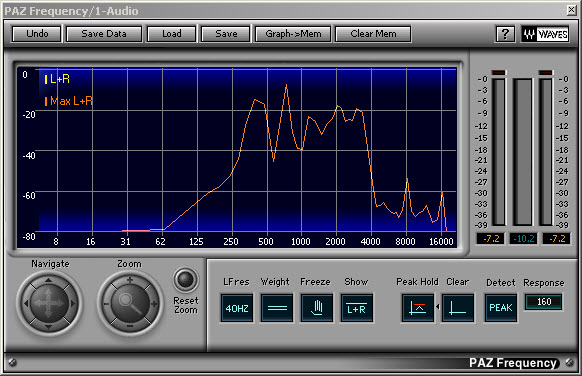Image resolution: width=582 pixels, height=376 pixels.
Task: Click the Save button
Action: (226, 34)
